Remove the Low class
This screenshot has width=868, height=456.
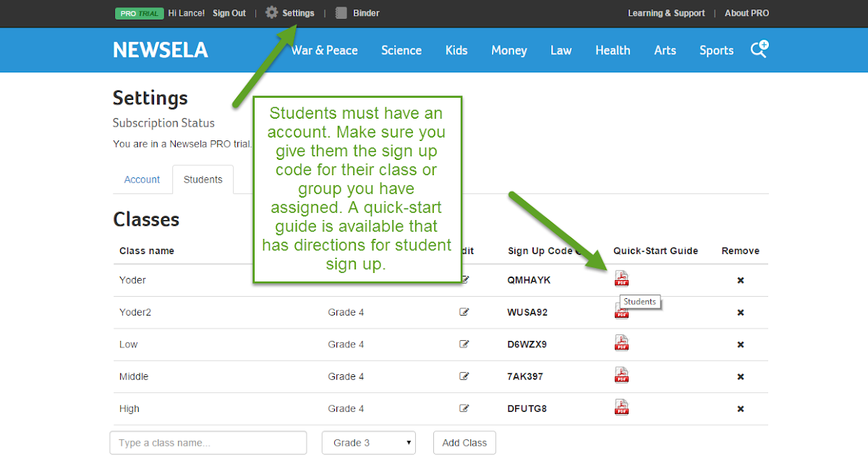[741, 345]
